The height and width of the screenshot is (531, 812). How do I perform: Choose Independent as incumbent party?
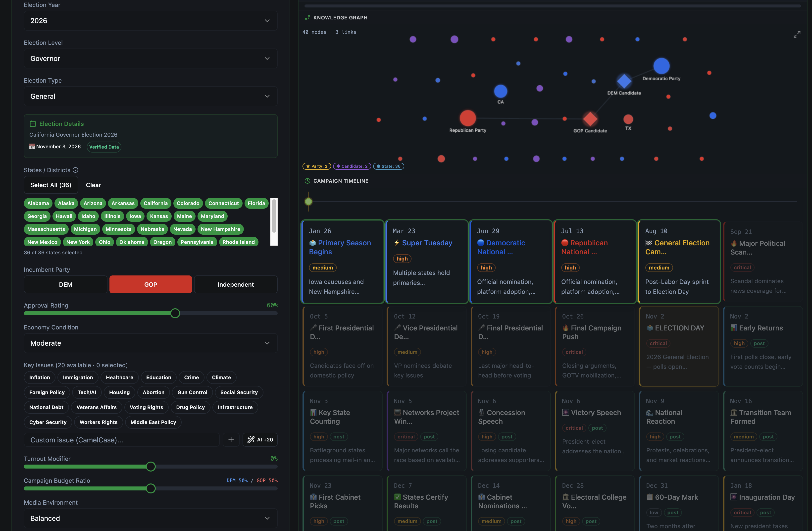point(235,284)
